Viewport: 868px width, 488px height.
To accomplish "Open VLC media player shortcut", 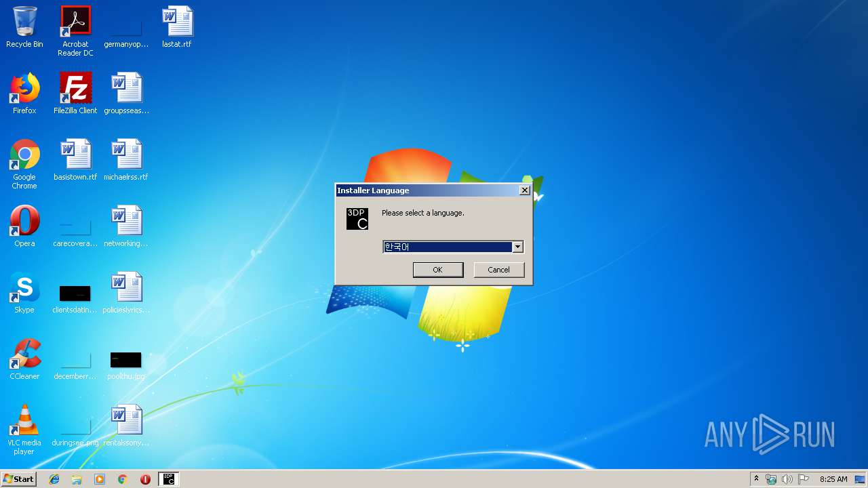I will tap(24, 430).
